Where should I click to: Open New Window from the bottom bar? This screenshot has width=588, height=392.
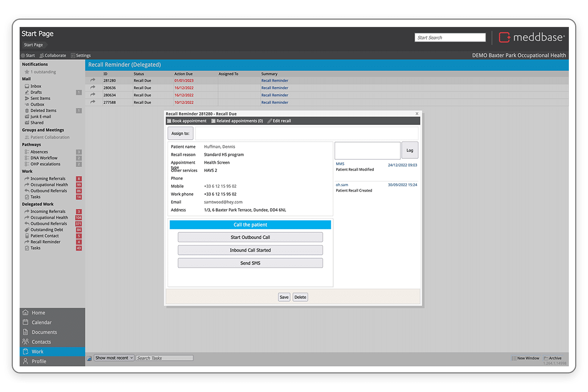[x=525, y=358]
